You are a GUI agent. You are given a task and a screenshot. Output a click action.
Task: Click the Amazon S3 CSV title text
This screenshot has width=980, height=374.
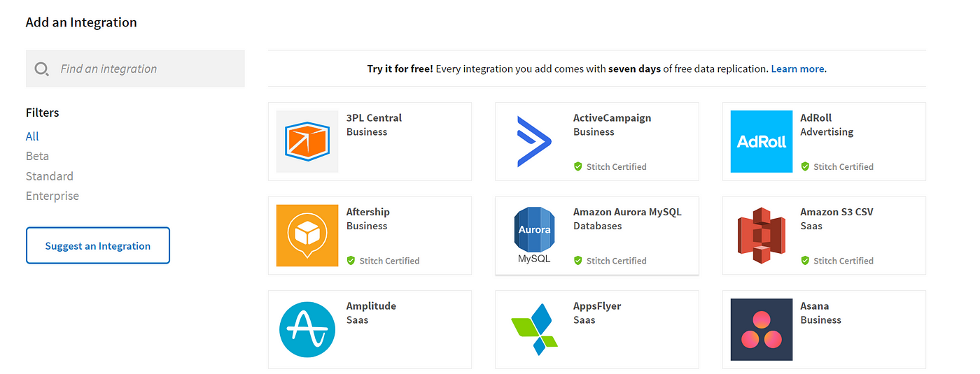pyautogui.click(x=836, y=212)
